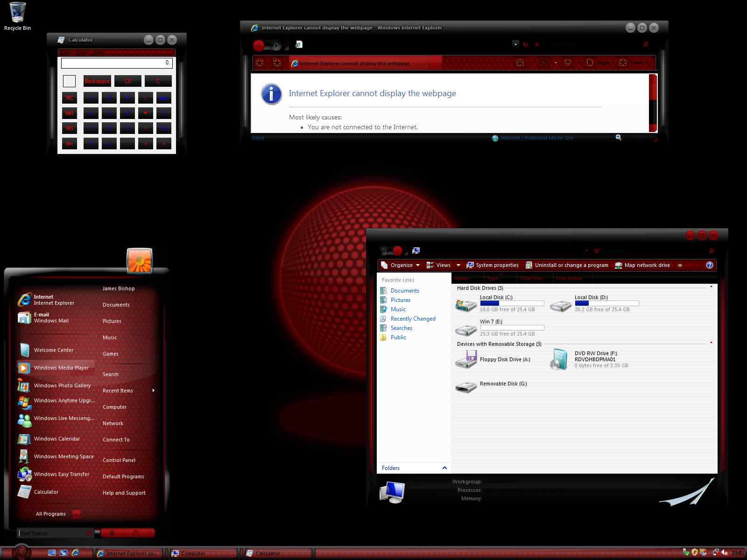This screenshot has height=560, width=747.
Task: Click the Refresh icon in Internet Explorer
Action: pyautogui.click(x=525, y=44)
